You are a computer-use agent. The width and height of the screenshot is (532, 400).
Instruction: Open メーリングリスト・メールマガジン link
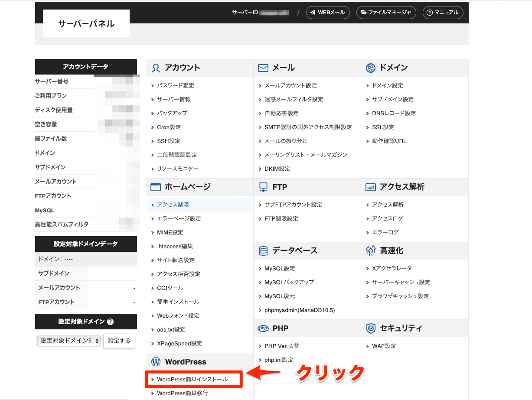306,155
